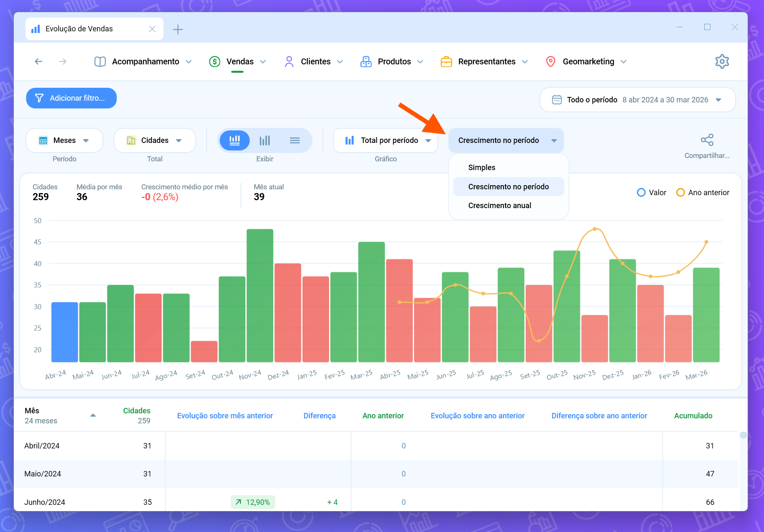Select the stacked bar chart view icon
Screen dimensions: 764x532
click(x=235, y=140)
